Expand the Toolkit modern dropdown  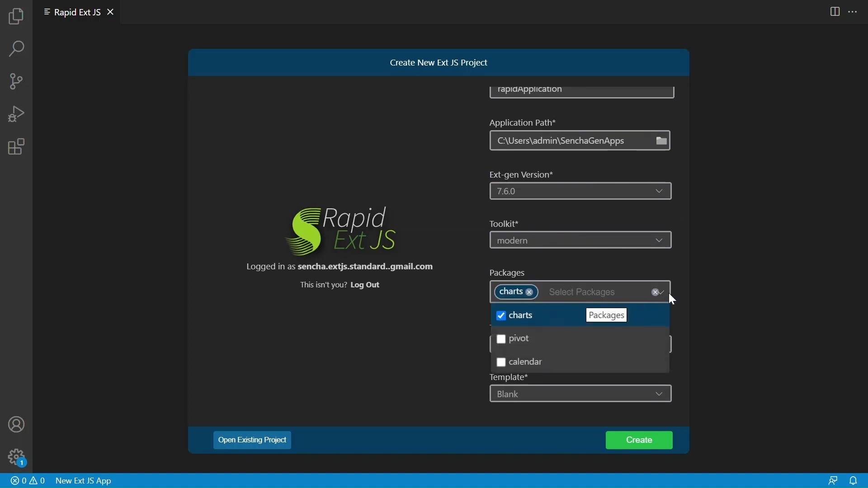(659, 241)
